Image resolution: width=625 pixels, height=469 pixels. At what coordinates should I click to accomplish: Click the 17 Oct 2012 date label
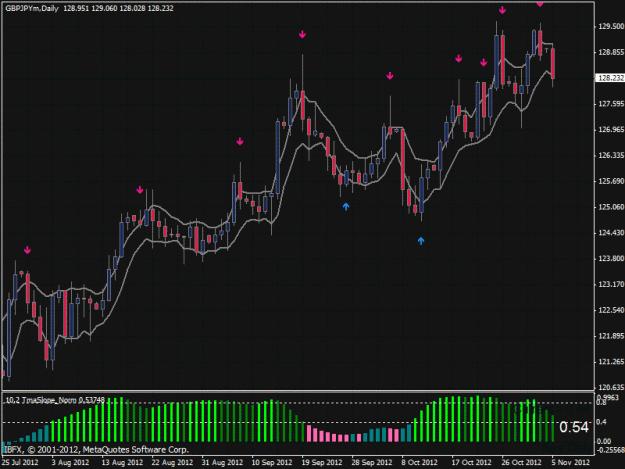coord(471,463)
